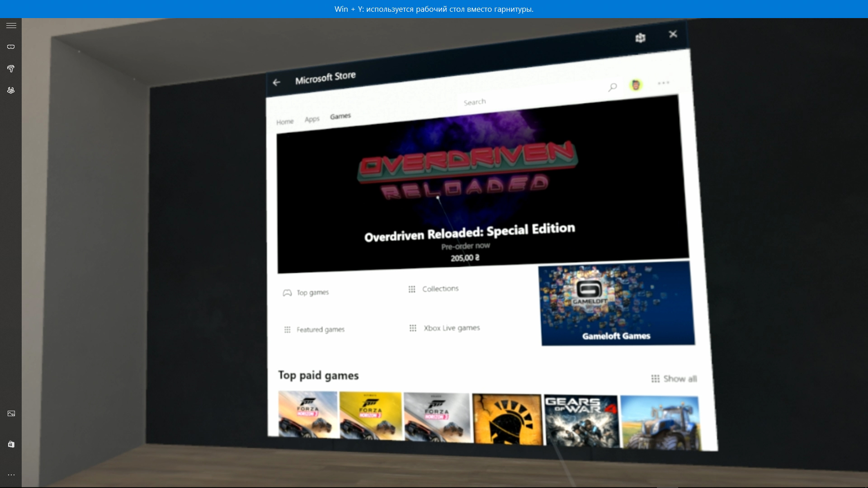Open the Collections link

coord(434,289)
